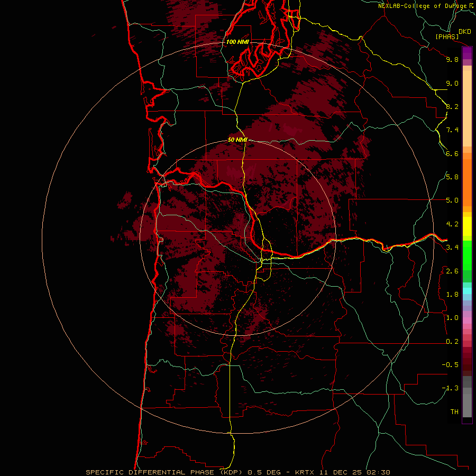Click the TH legend label
476x476 pixels.
[454, 412]
